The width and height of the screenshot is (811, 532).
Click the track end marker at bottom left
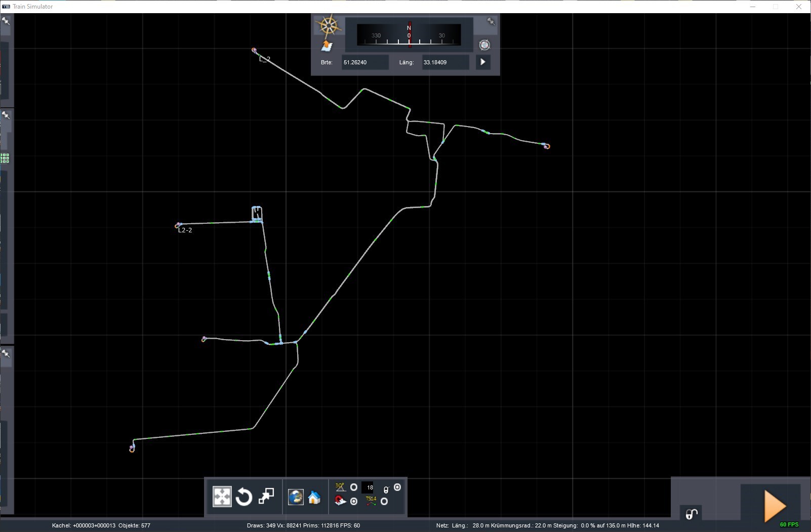click(x=132, y=448)
